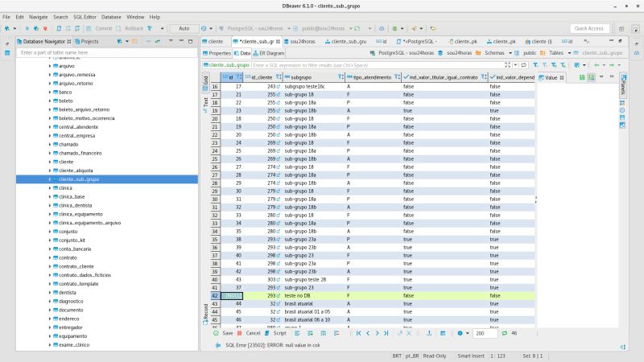Click sort toggle on tipo_atendimento column
This screenshot has height=362, width=644.
click(x=397, y=77)
